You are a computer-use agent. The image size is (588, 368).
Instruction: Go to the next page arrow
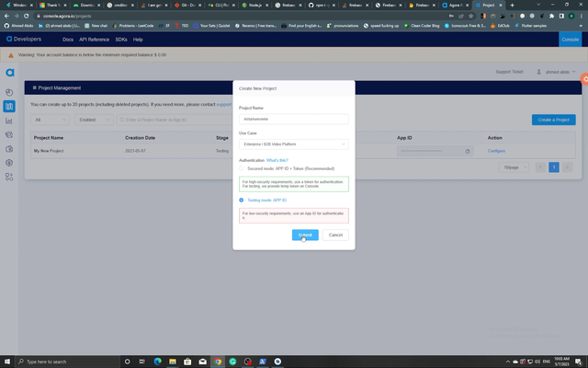point(568,167)
